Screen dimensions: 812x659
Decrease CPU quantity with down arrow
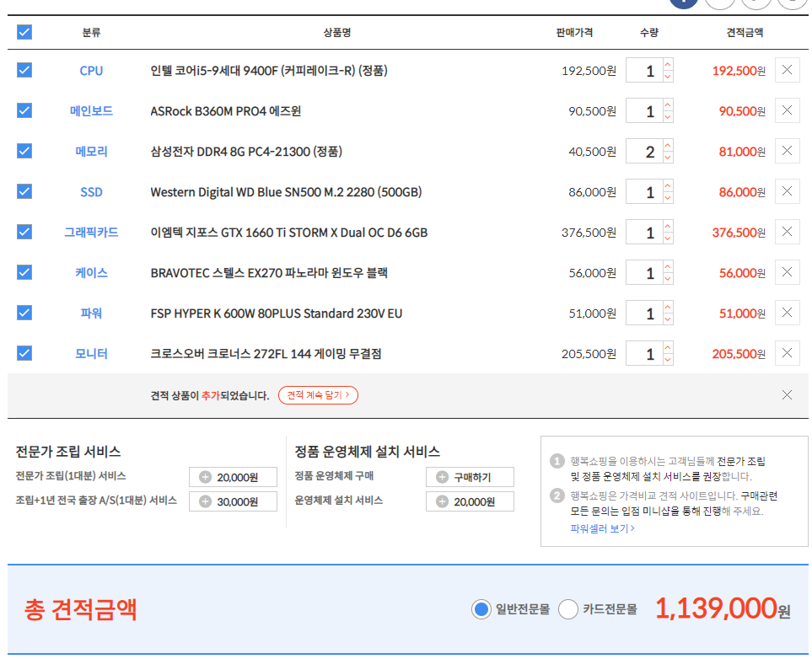pos(668,77)
